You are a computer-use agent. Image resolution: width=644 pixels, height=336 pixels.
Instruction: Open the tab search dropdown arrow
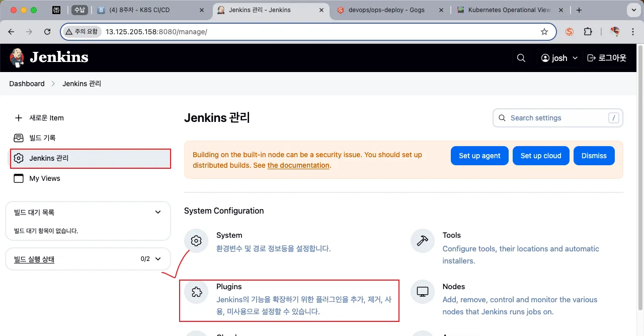click(x=633, y=10)
